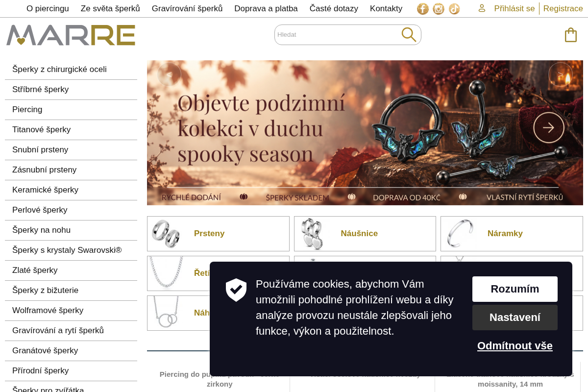Screen dimensions: 588x392
Task: Click the earrings image in Náušnice tile
Action: (x=312, y=234)
